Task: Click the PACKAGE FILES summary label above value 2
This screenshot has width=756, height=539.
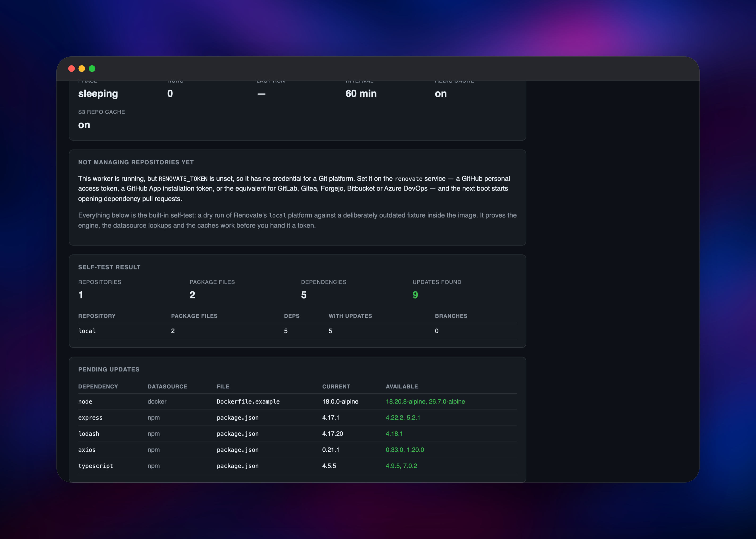Action: 212,282
